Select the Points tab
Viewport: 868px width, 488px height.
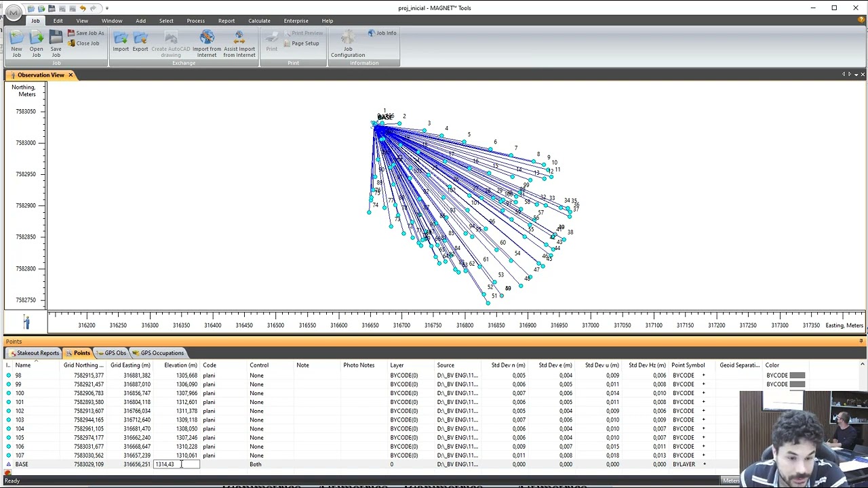pos(78,353)
